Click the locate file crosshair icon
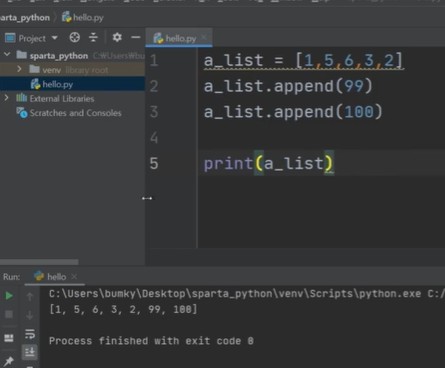 (75, 37)
